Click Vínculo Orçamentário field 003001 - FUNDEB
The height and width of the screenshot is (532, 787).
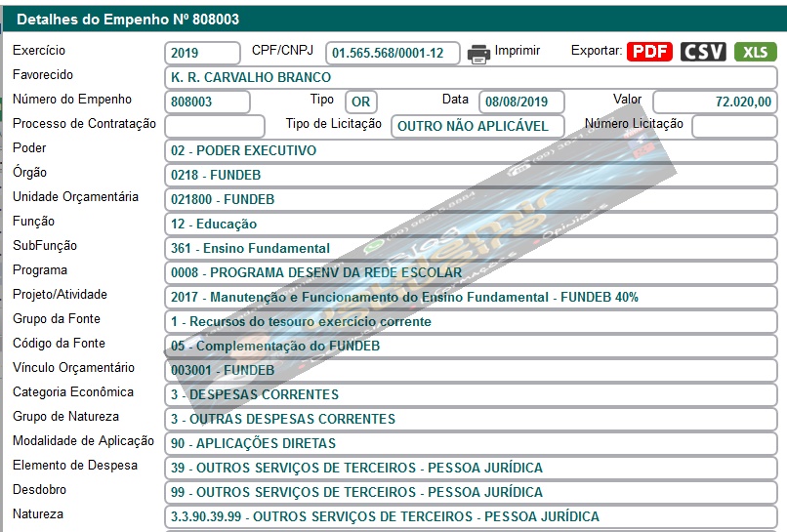(x=471, y=370)
